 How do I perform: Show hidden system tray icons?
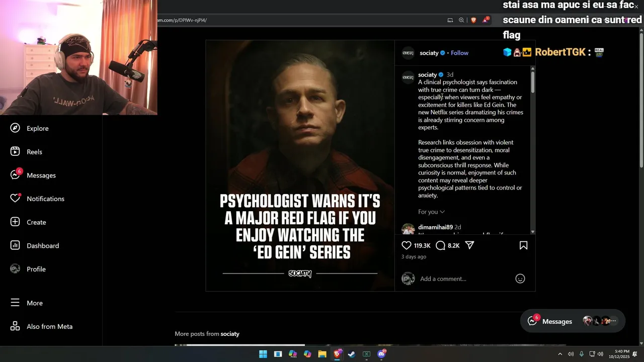pos(560,354)
